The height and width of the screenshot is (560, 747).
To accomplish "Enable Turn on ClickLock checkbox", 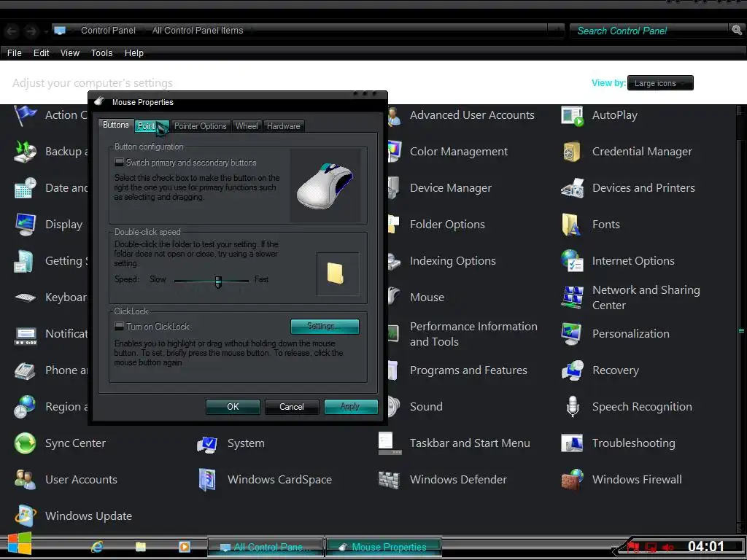I will (x=119, y=326).
